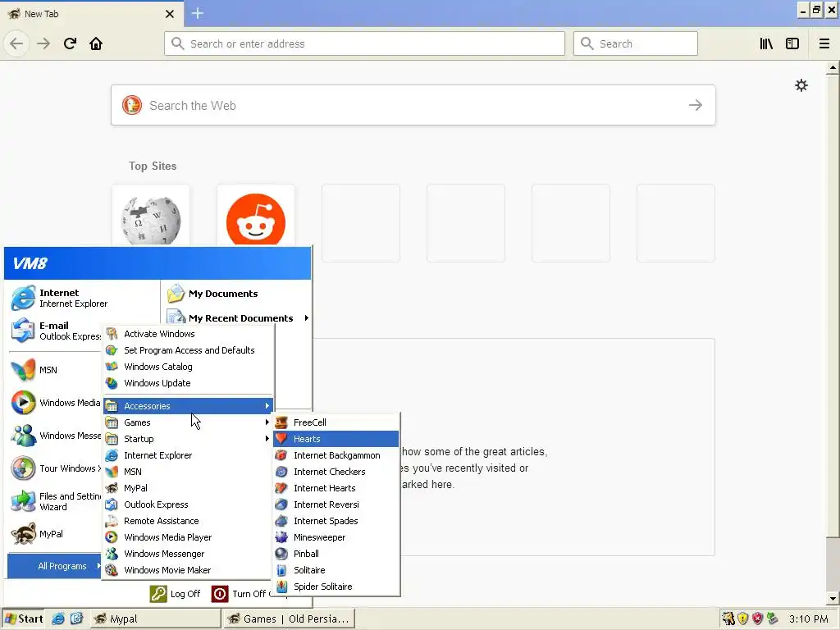
Task: Click Internet Explorer quick launch icon
Action: [58, 619]
